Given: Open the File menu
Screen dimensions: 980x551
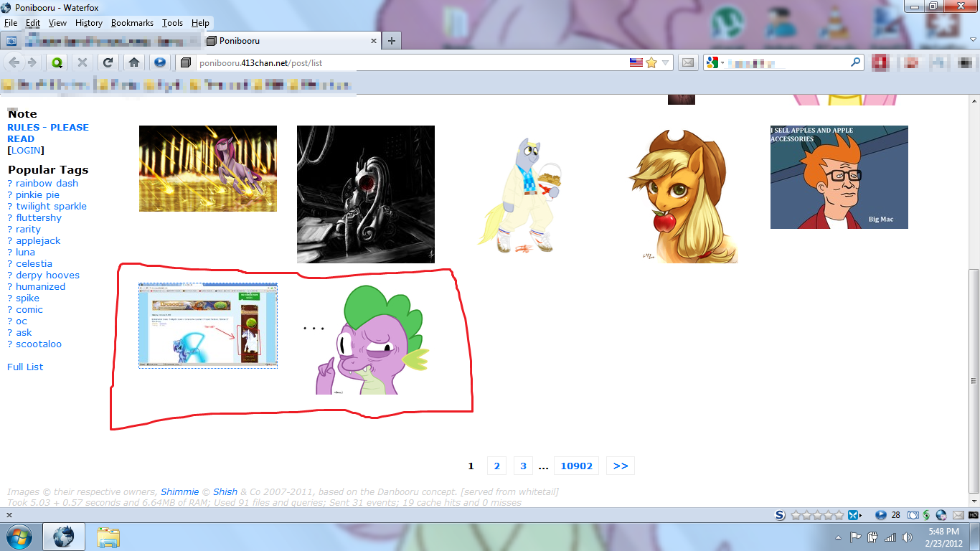Looking at the screenshot, I should pyautogui.click(x=10, y=23).
